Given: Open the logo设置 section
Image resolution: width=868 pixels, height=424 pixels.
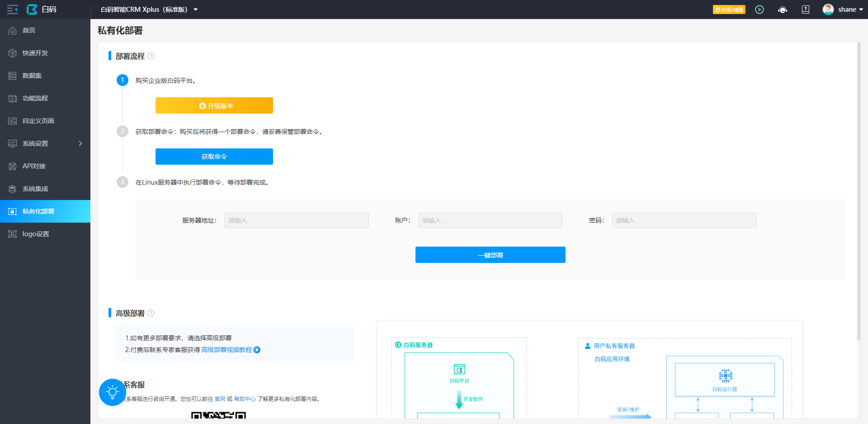Looking at the screenshot, I should 12,234.
